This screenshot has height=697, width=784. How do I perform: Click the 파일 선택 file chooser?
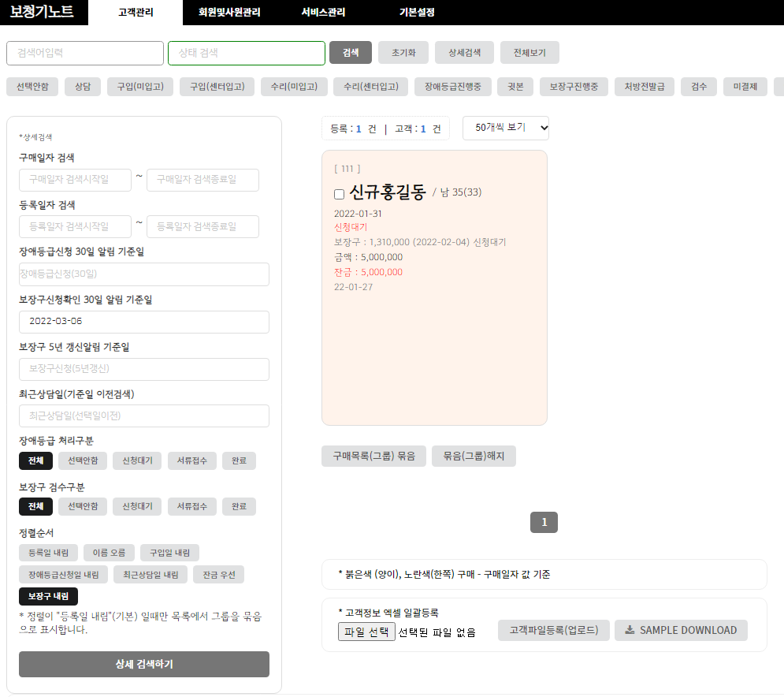click(366, 632)
